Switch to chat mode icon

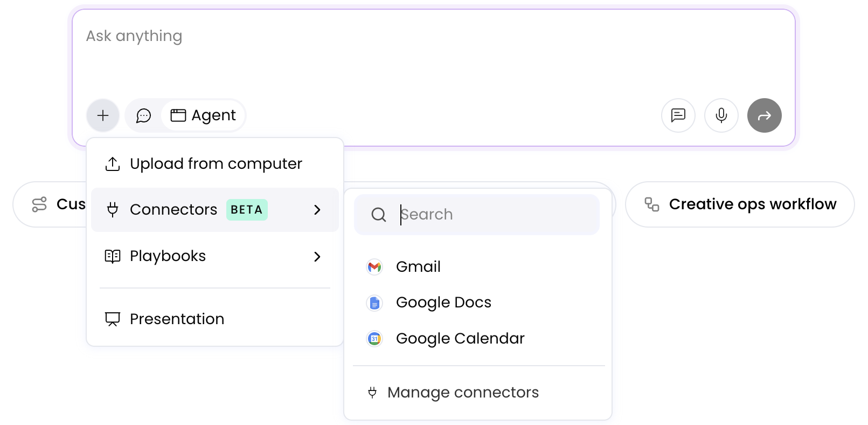(x=143, y=115)
